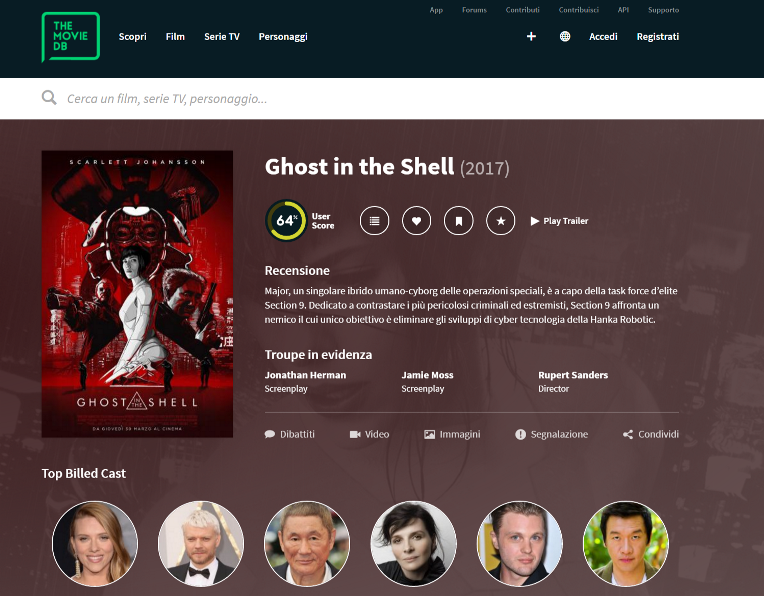The image size is (764, 600).
Task: Open Rupert Sanders's profile
Action: (x=573, y=375)
